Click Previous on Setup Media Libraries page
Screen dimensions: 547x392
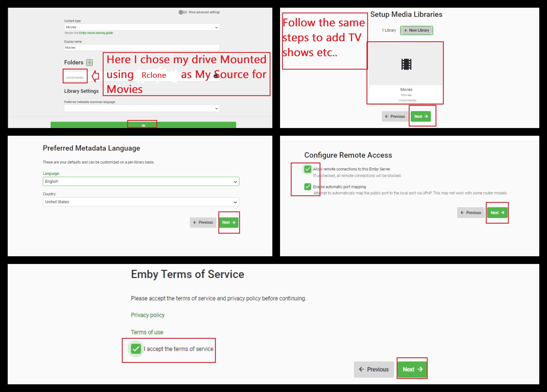395,117
